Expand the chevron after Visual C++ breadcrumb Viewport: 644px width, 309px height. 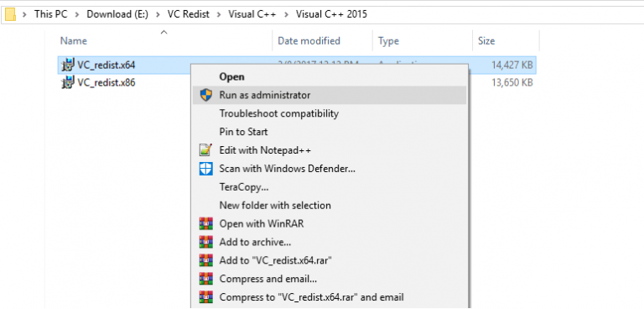point(286,15)
